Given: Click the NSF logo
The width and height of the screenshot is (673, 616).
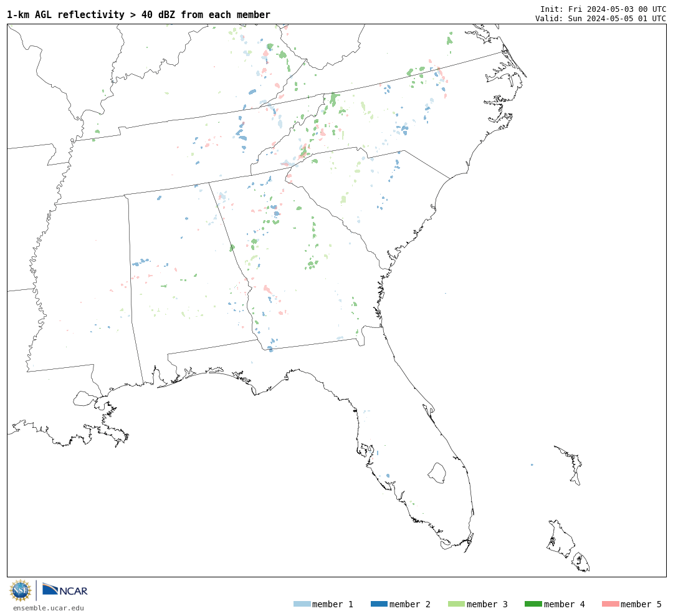Looking at the screenshot, I should click(20, 590).
